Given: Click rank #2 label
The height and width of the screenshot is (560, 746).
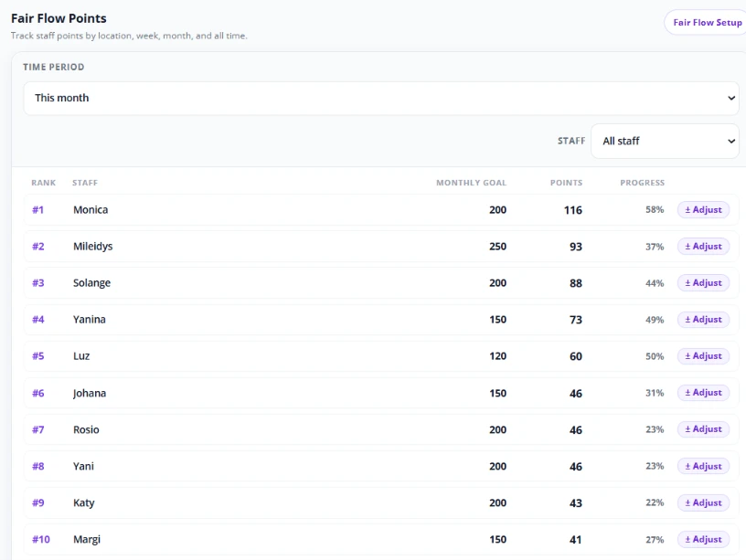Looking at the screenshot, I should [38, 247].
